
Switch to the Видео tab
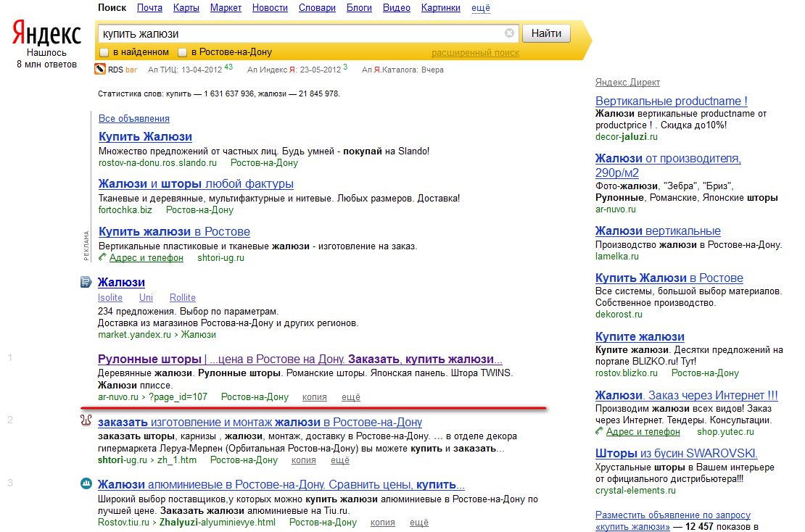click(397, 8)
